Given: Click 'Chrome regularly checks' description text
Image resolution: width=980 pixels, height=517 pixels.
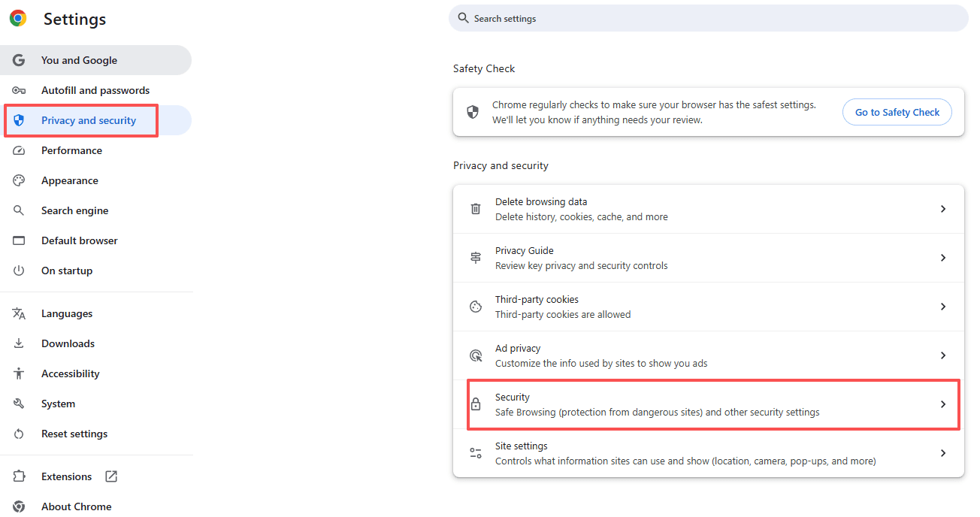Looking at the screenshot, I should pyautogui.click(x=654, y=112).
